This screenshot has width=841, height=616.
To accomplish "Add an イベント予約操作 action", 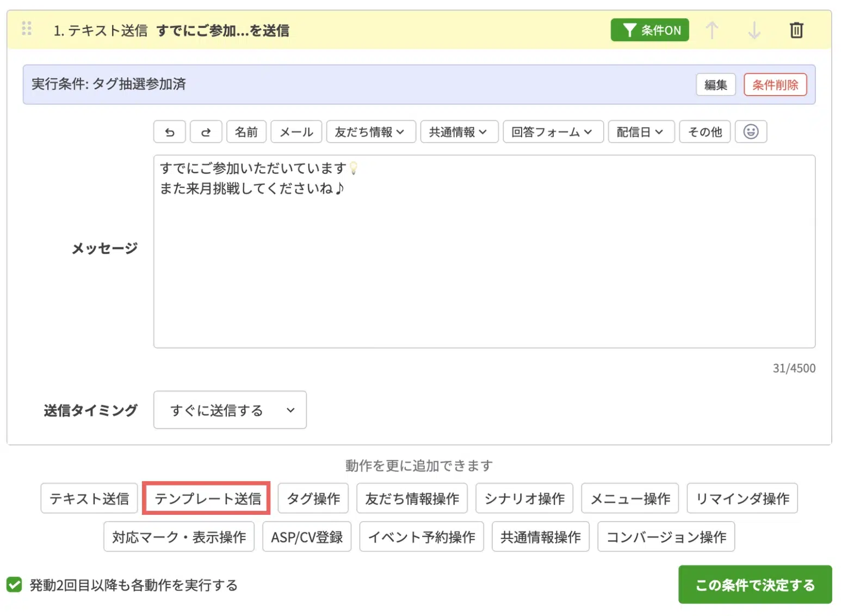I will click(422, 537).
